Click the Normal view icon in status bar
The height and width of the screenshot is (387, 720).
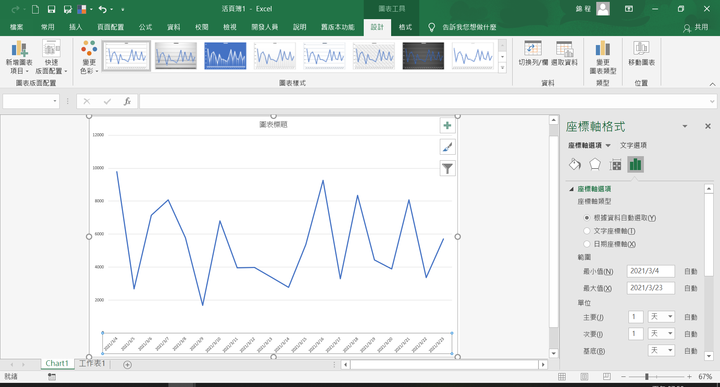tap(562, 376)
